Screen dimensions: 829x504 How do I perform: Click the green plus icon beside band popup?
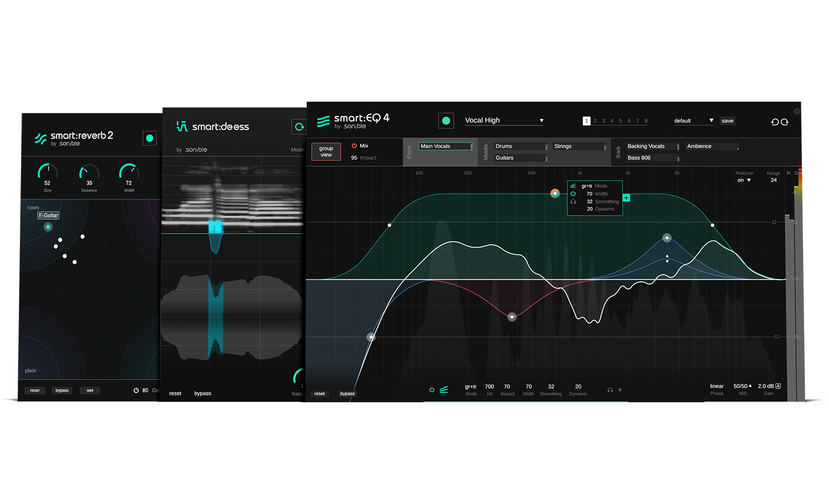pos(626,198)
